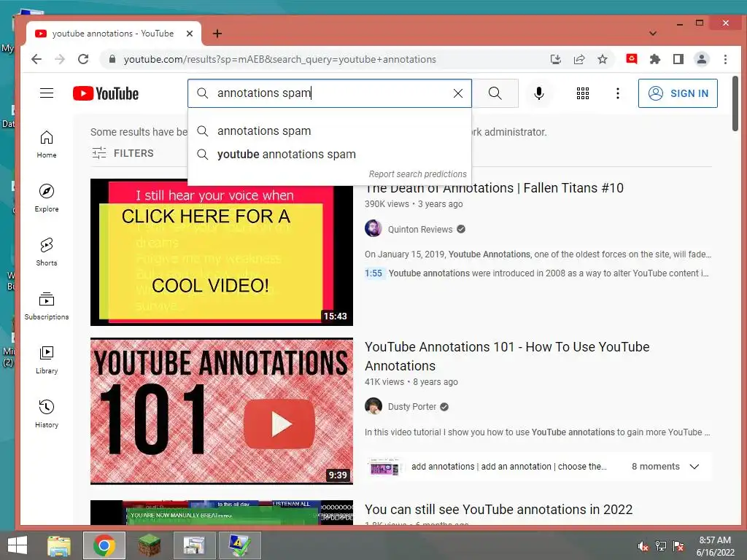Viewport: 747px width, 560px height.
Task: Open Minecraft from the taskbar
Action: [x=149, y=545]
